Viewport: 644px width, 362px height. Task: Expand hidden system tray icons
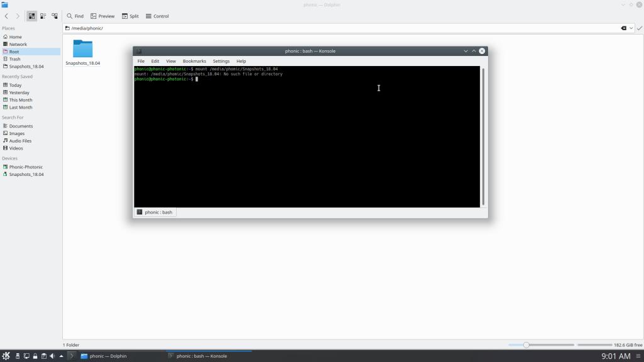click(61, 356)
